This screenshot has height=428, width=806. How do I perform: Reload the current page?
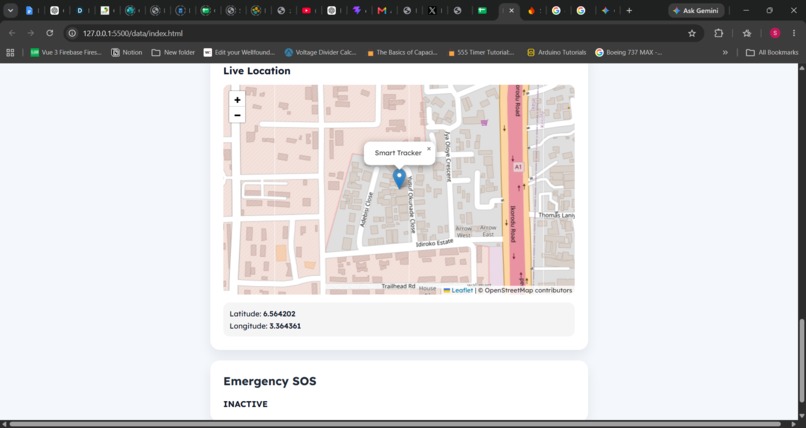point(49,33)
